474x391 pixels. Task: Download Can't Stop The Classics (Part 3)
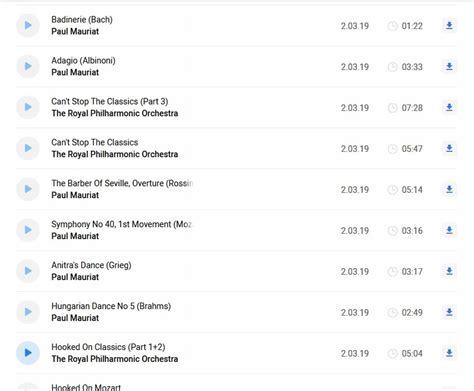449,107
